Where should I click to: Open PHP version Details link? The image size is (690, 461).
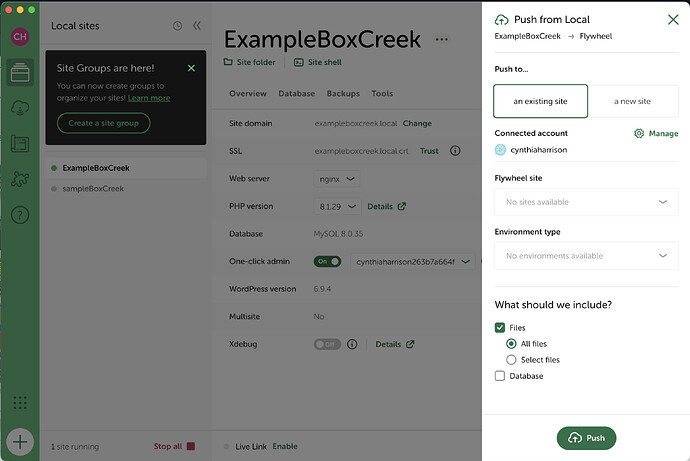tap(387, 206)
